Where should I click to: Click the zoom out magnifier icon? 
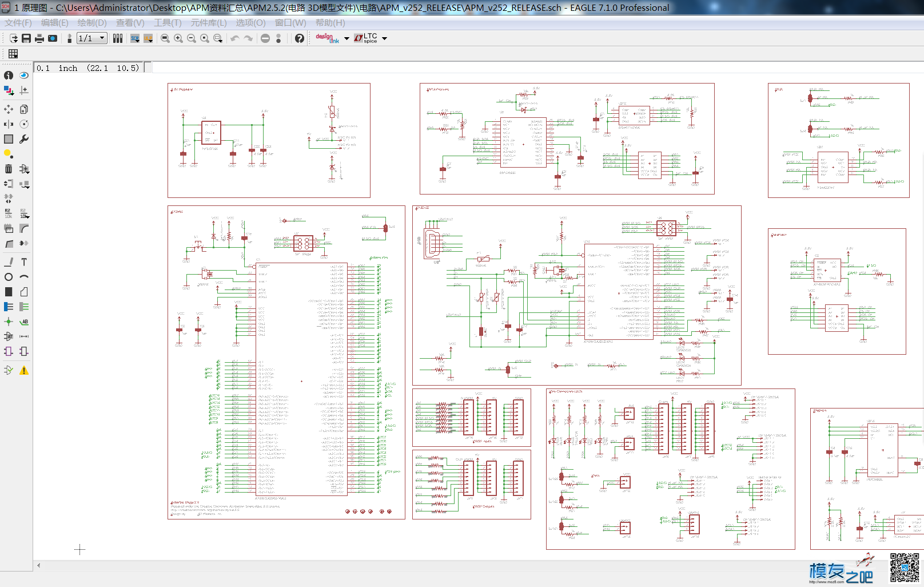coord(192,38)
